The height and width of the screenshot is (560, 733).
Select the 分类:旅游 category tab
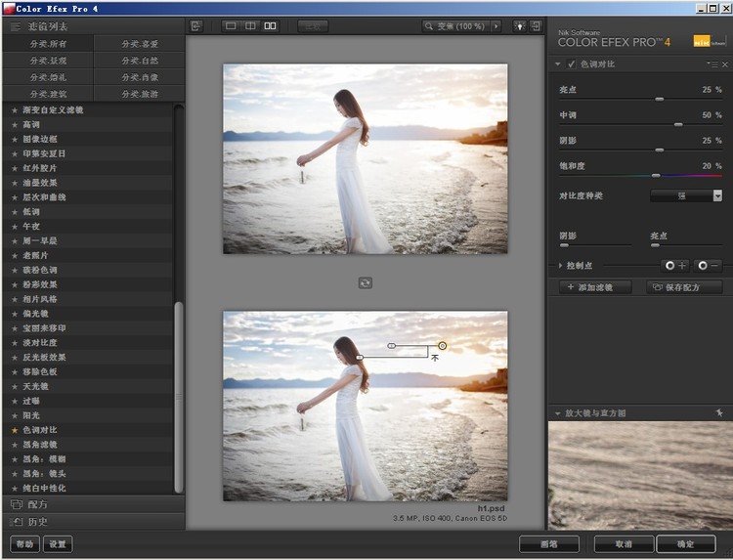[140, 94]
